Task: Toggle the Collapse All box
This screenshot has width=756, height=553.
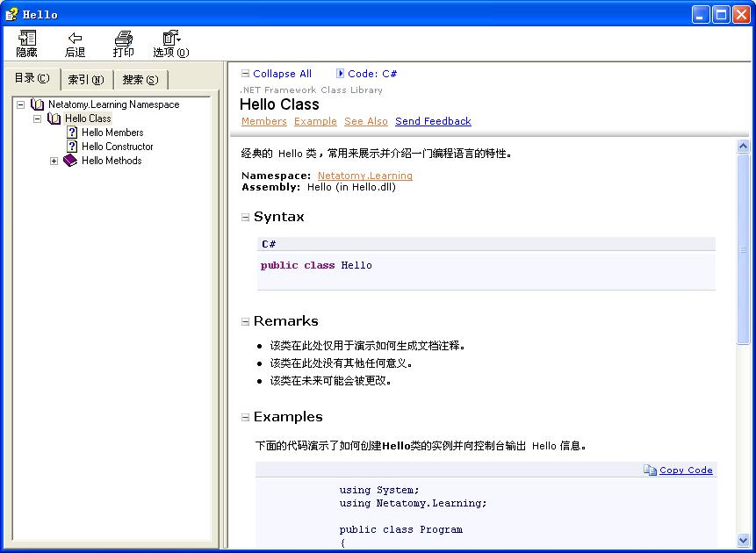Action: [x=246, y=74]
